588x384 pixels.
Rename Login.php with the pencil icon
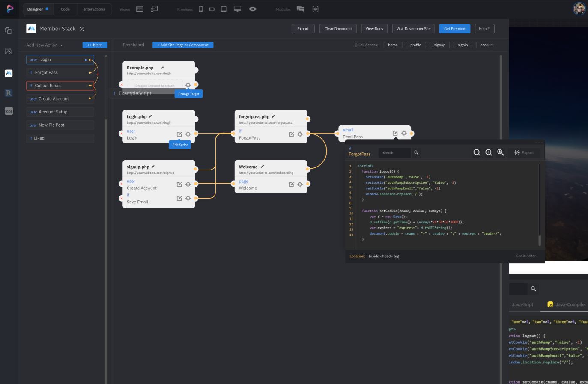tap(150, 116)
